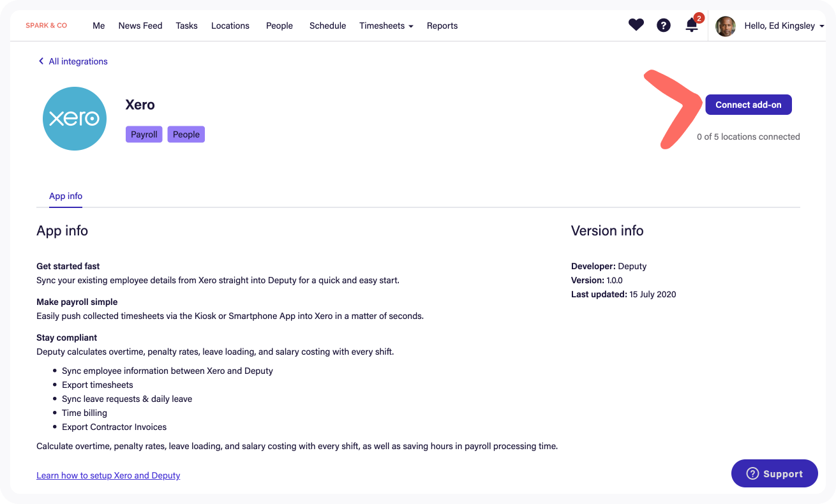Open the notifications bell
836x504 pixels.
point(692,26)
